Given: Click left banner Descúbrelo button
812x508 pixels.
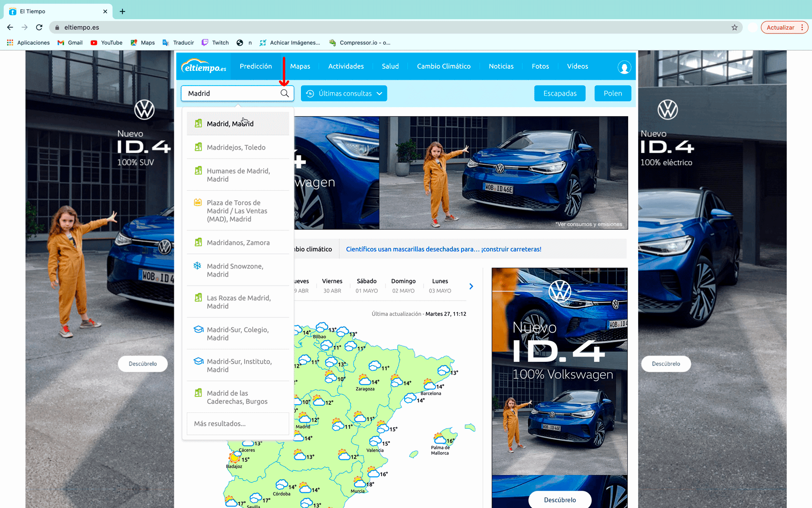Looking at the screenshot, I should pos(143,364).
